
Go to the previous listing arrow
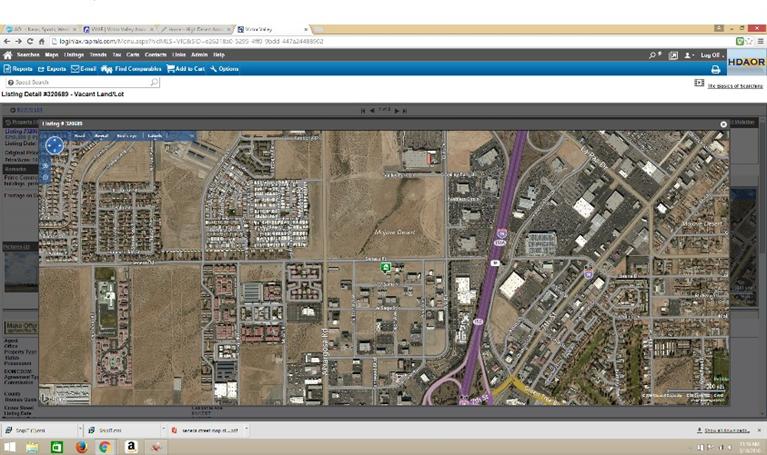point(372,111)
